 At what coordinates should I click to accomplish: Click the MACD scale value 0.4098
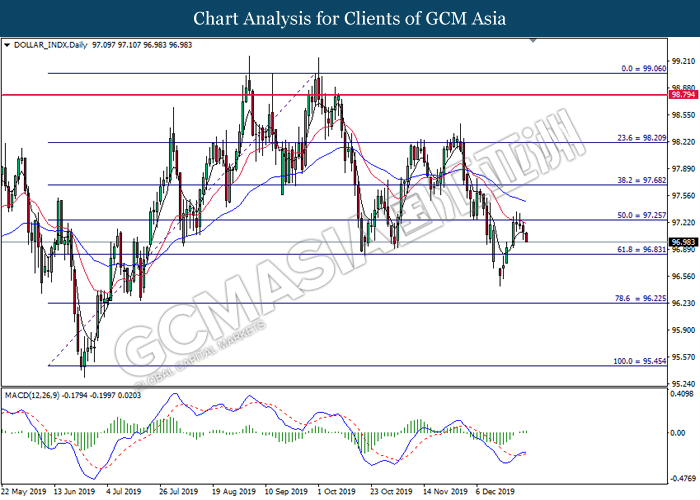pyautogui.click(x=682, y=394)
